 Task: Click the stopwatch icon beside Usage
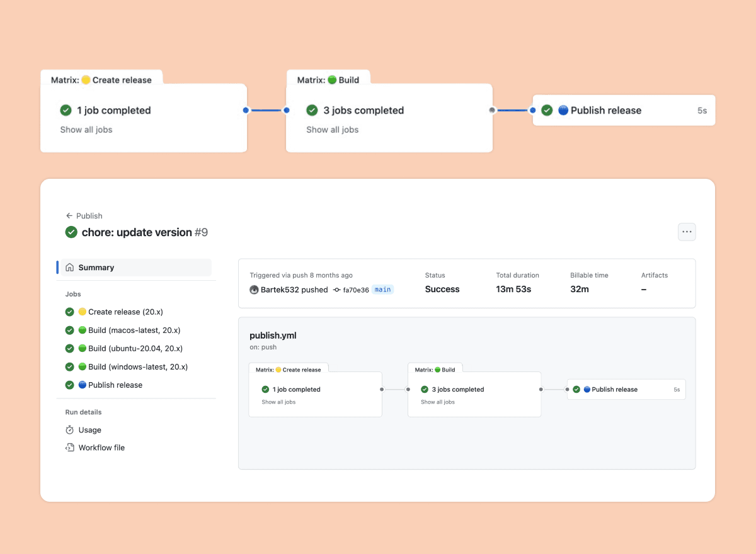pos(69,430)
